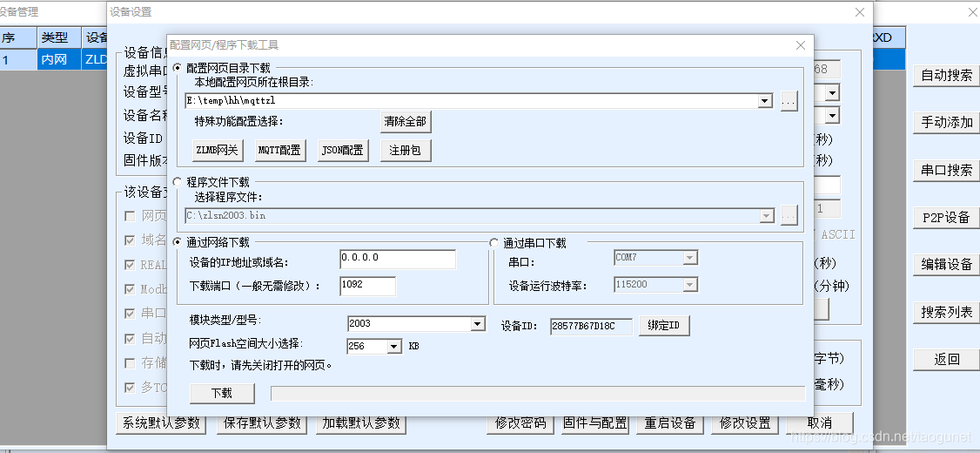Toggle 网页 checkbox in device settings

tap(130, 216)
